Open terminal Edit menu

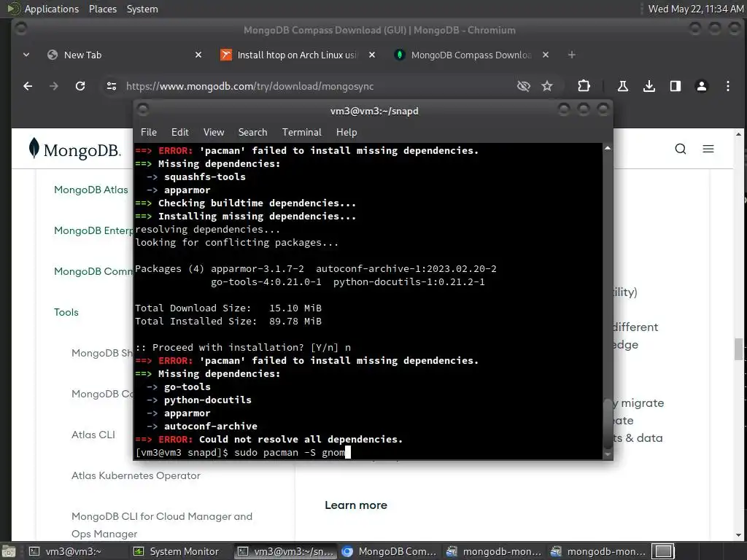(180, 133)
